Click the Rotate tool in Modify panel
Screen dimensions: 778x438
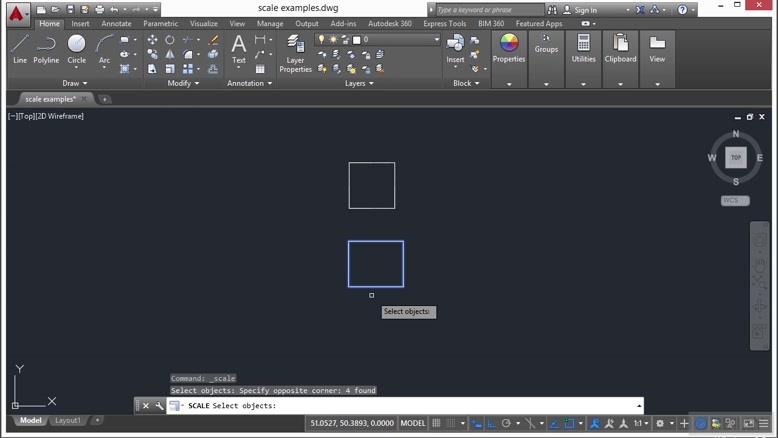[170, 40]
